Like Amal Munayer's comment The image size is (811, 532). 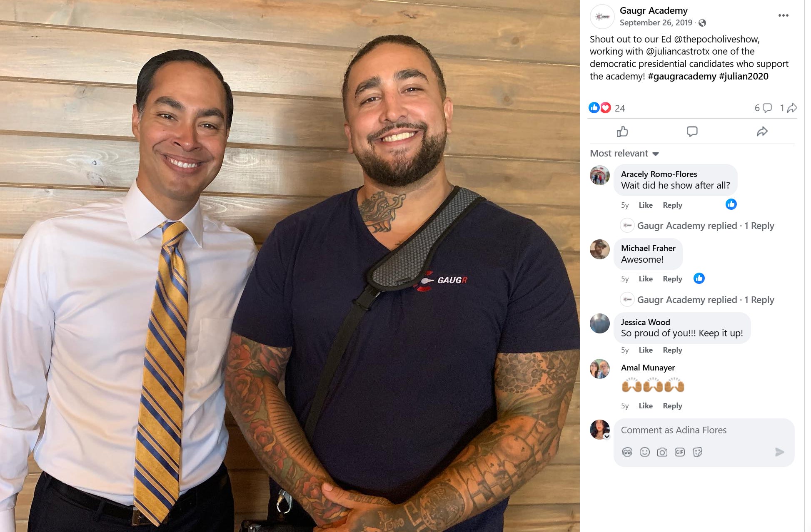(x=645, y=406)
